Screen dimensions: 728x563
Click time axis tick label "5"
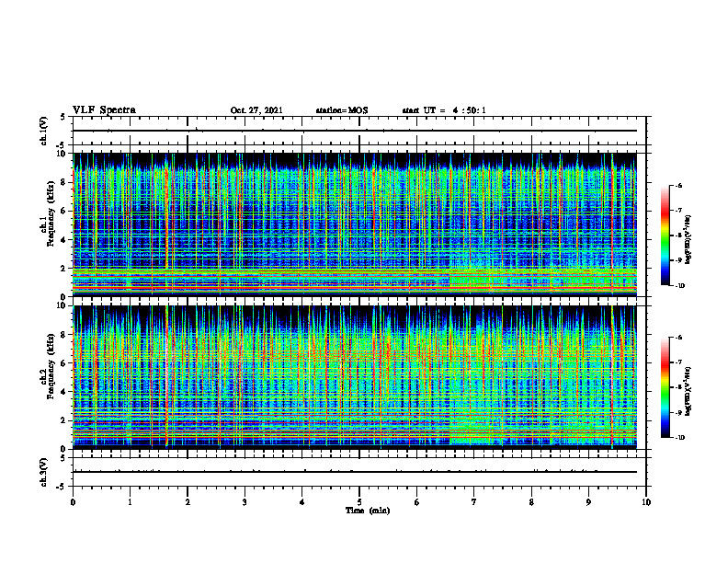(359, 502)
